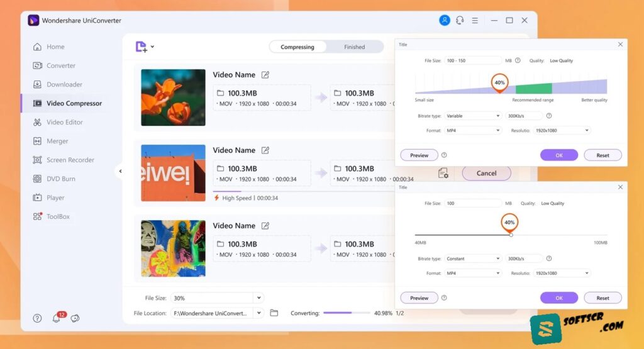This screenshot has height=349, width=644.
Task: Open notifications bell with 12 badge
Action: tap(57, 318)
